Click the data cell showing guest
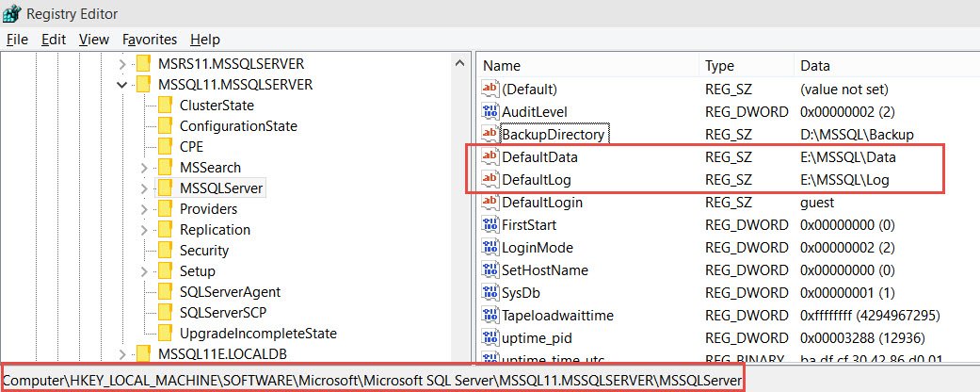Screen dimensions: 980x392 point(817,203)
